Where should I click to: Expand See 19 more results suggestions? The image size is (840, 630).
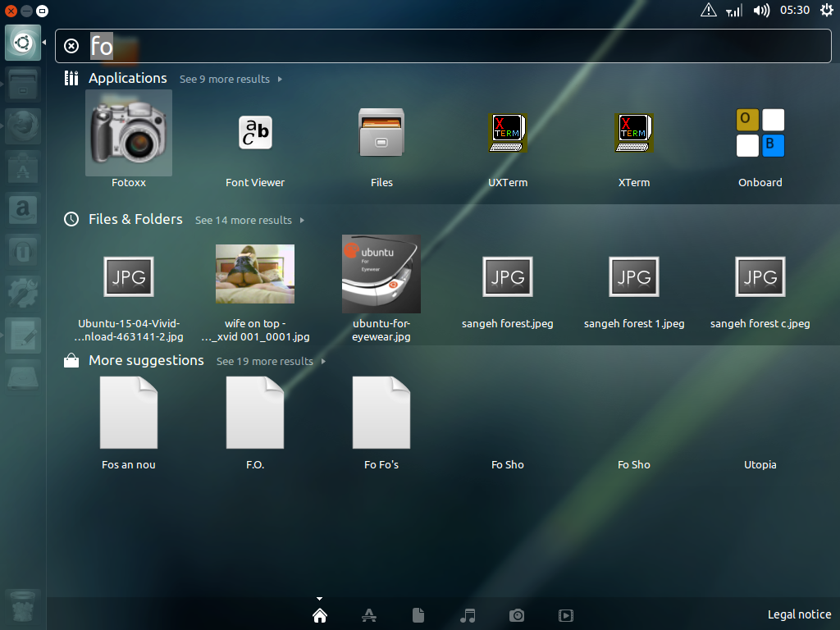tap(271, 362)
